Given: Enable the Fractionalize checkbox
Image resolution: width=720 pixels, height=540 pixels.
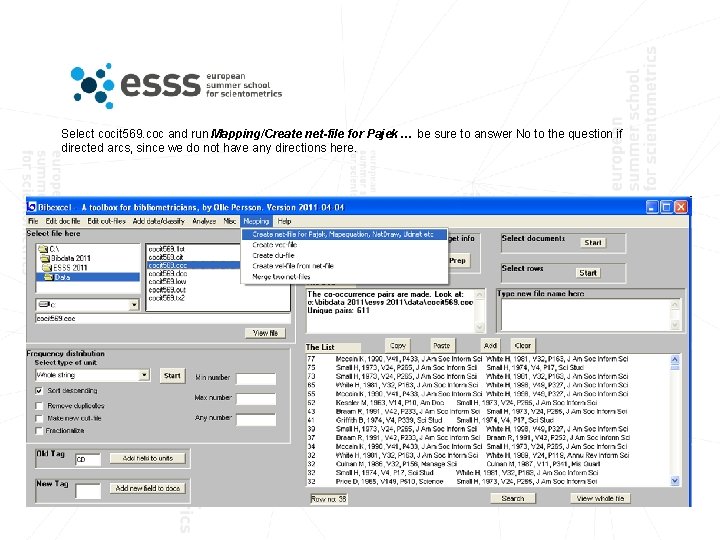Looking at the screenshot, I should point(39,431).
